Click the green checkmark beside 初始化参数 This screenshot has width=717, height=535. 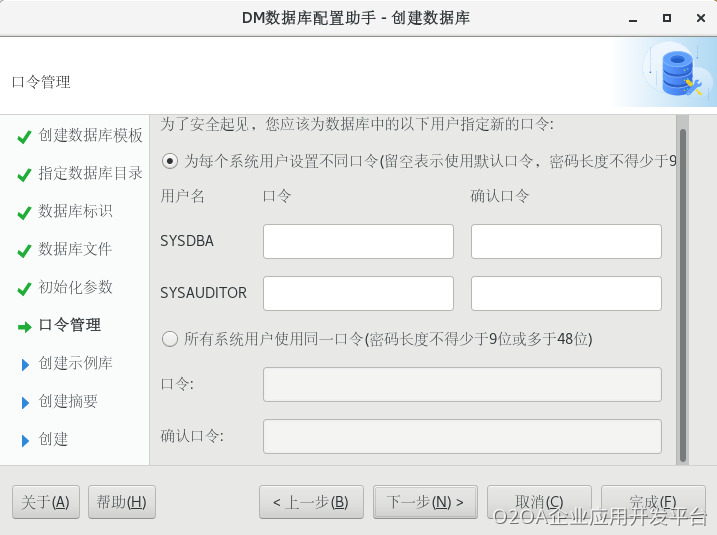(x=24, y=289)
